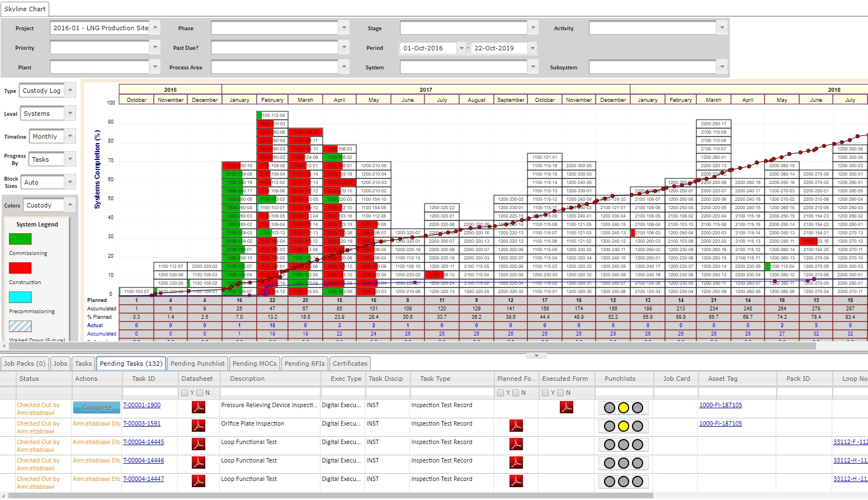
Task: Open datasheet PDF for task T-00004-14447
Action: (199, 481)
